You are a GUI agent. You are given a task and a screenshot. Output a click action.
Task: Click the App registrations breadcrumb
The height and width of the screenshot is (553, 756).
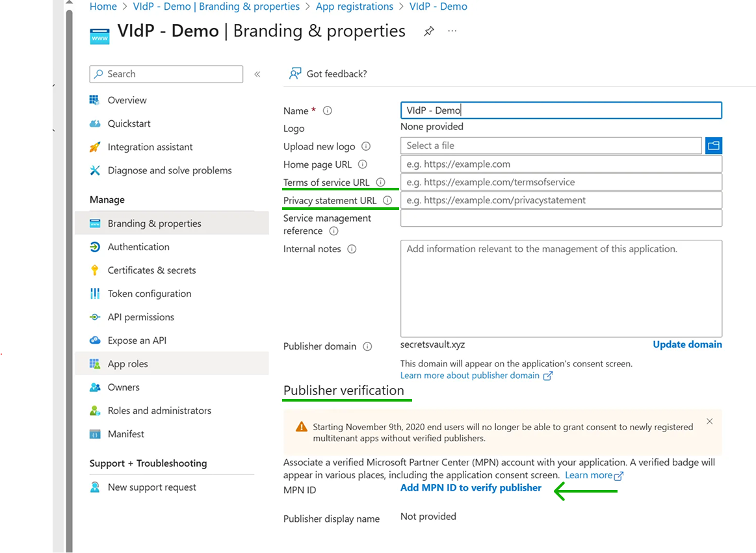pyautogui.click(x=354, y=6)
